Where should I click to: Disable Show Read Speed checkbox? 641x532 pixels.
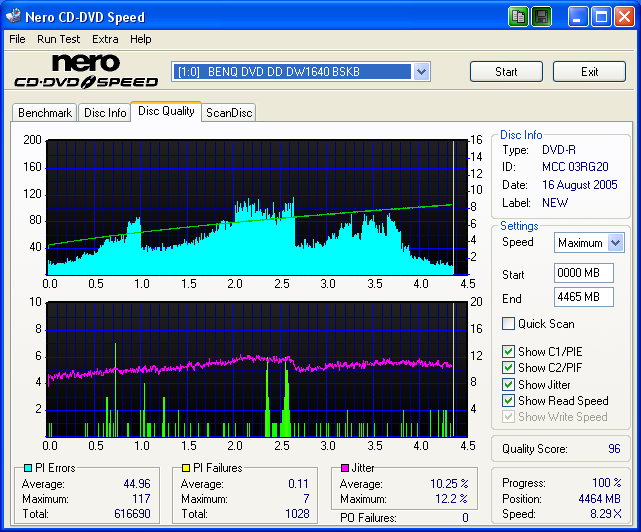click(509, 401)
